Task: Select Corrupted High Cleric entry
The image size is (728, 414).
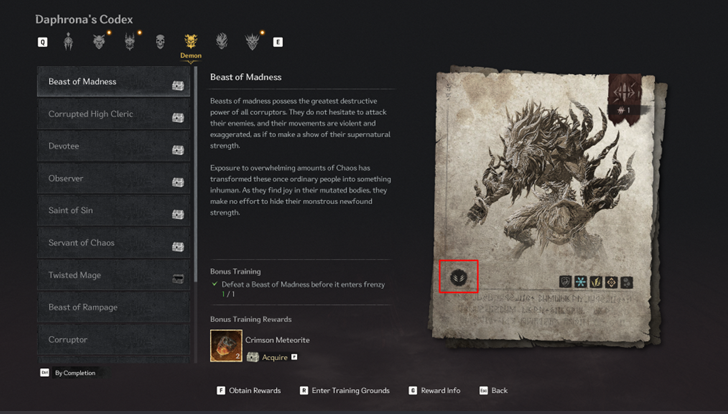Action: [x=113, y=114]
